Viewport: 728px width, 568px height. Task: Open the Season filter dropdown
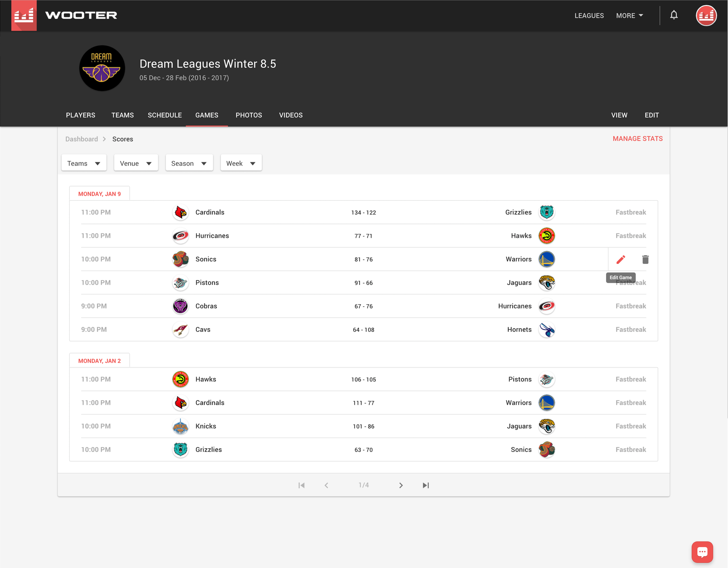pos(189,163)
